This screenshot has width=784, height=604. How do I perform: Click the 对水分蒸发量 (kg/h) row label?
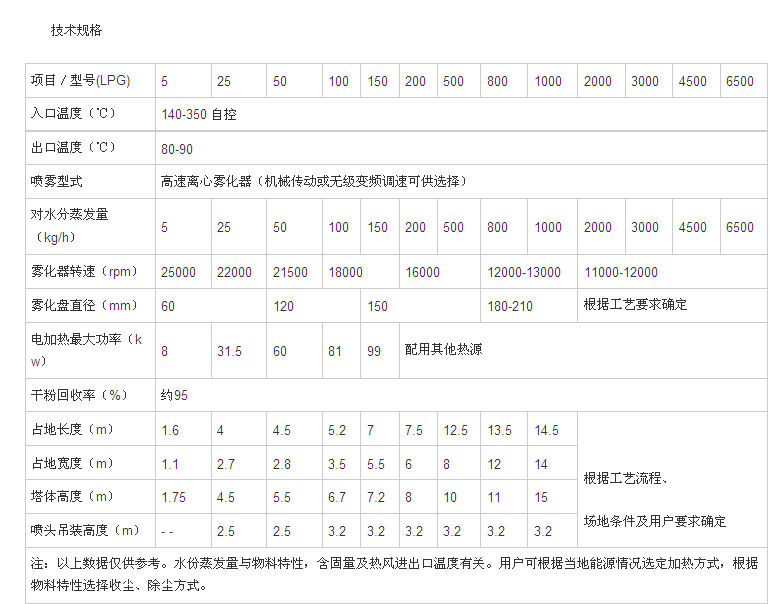(70, 226)
